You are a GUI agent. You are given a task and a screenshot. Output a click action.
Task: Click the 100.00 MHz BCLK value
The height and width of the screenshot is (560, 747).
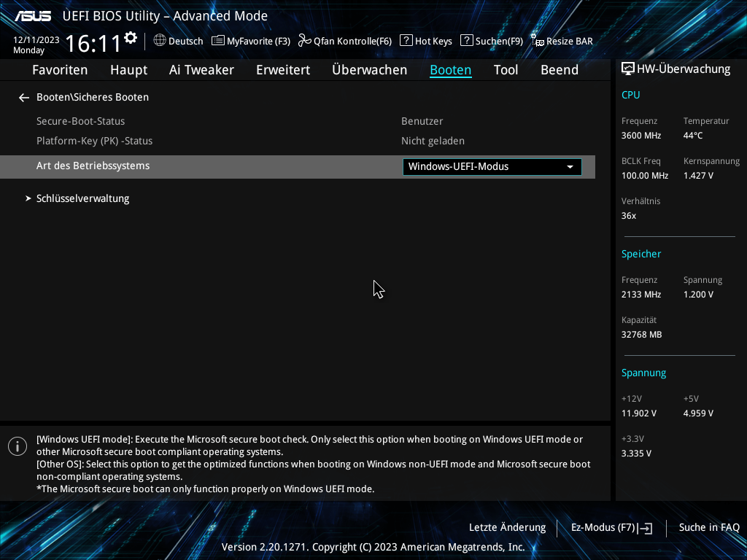[645, 175]
